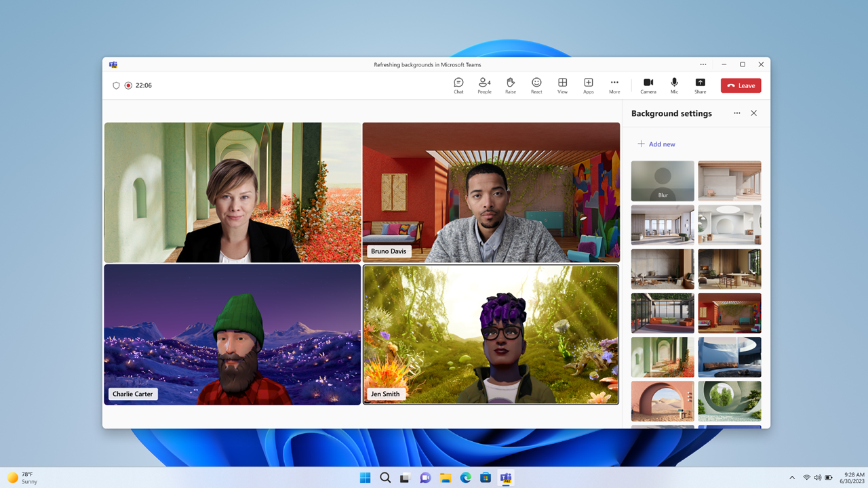
Task: Choose the wooden dining room background
Action: coord(730,269)
